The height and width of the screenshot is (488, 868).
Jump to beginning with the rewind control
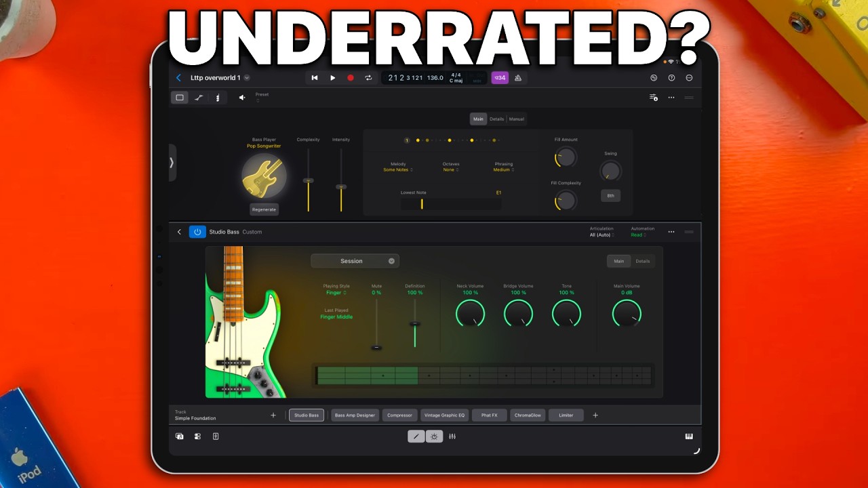tap(315, 78)
